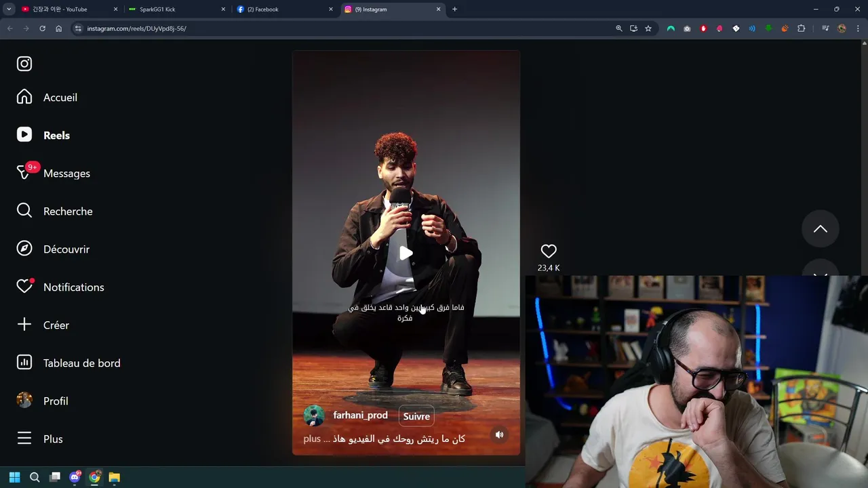
Task: Close the Facebook tab
Action: pyautogui.click(x=331, y=9)
